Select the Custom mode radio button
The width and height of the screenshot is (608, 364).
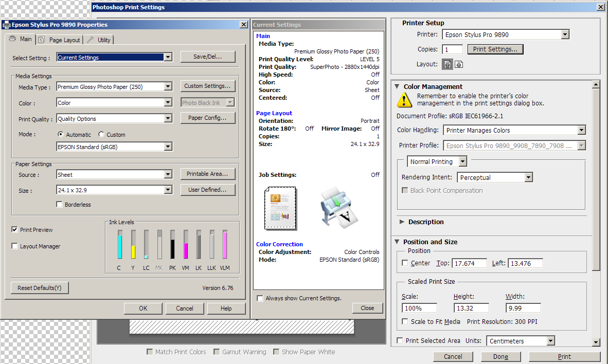(x=101, y=135)
